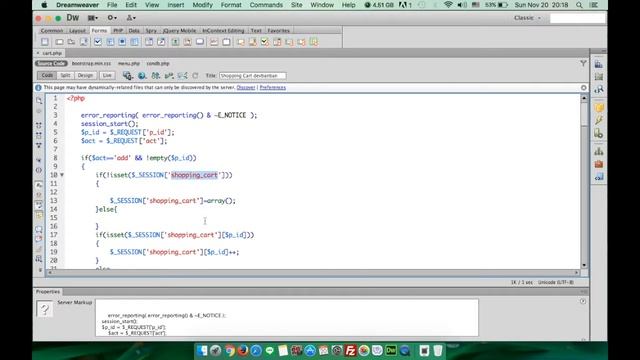The height and width of the screenshot is (360, 640).
Task: Open the Trash in the Dock
Action: coord(438,350)
